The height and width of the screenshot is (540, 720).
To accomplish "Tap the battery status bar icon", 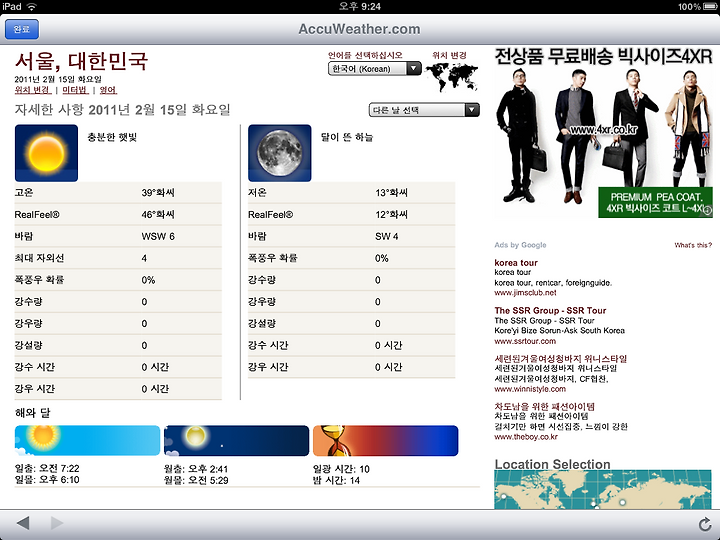I will (x=710, y=6).
